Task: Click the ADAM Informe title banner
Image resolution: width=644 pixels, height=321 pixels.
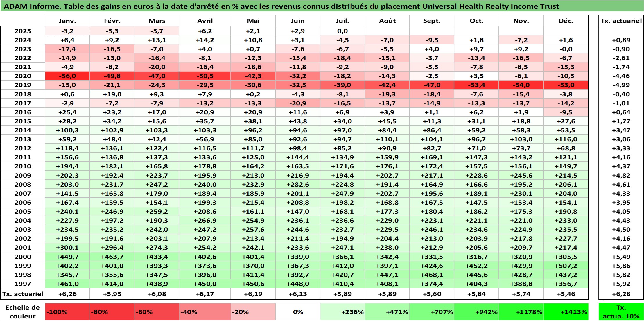Action: [x=322, y=6]
